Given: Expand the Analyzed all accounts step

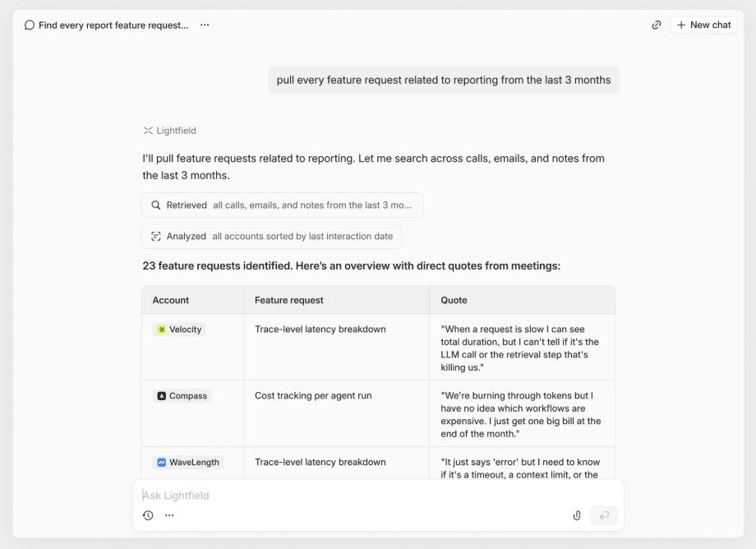Looking at the screenshot, I should point(271,237).
